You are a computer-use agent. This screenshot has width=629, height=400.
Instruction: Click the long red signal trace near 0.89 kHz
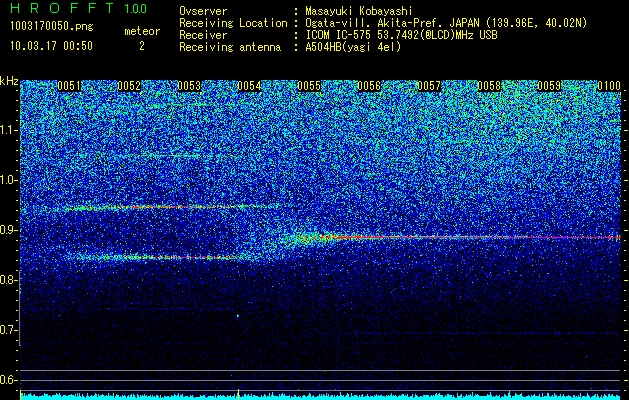(x=461, y=238)
